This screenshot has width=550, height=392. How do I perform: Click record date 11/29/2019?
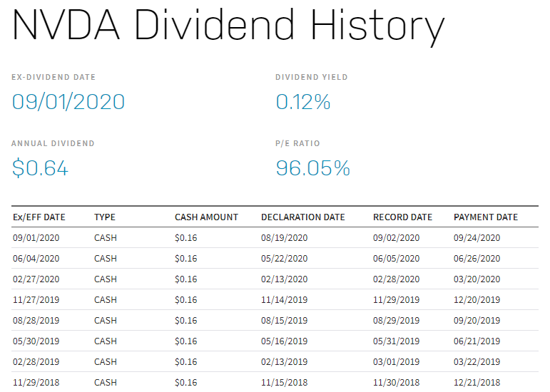397,300
